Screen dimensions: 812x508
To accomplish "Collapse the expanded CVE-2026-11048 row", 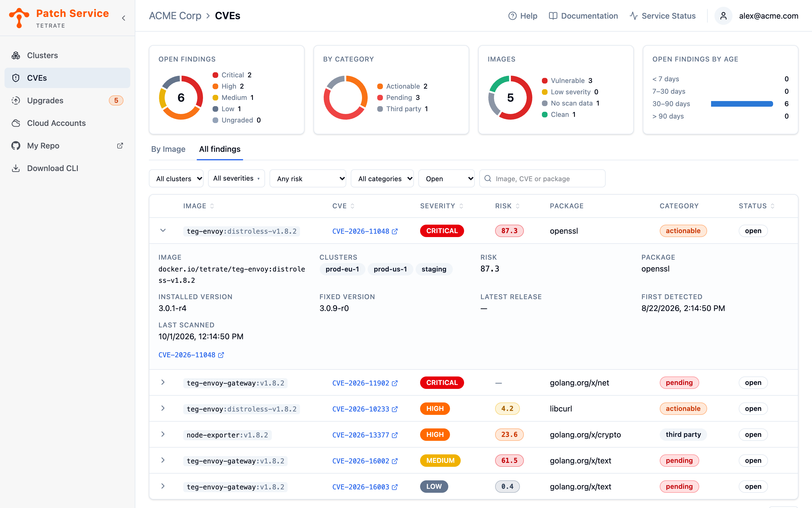I will (163, 231).
